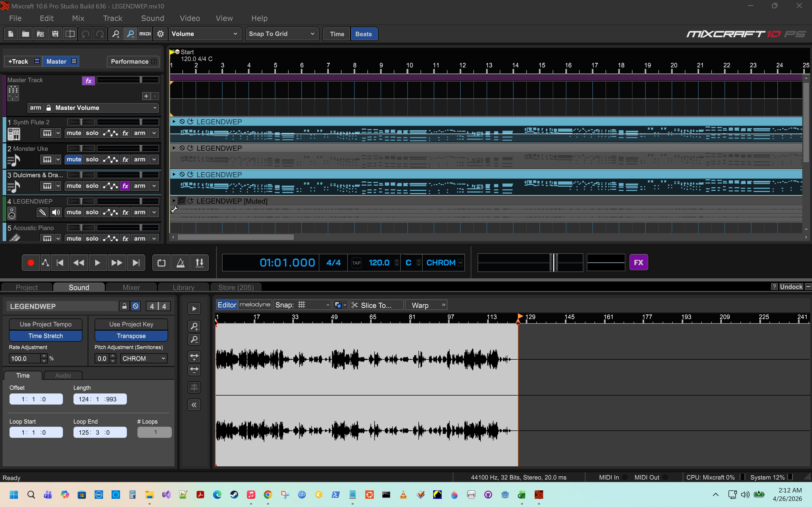Zoom in waveform with magnifier plus icon
Screen dimensions: 812x507
click(194, 326)
